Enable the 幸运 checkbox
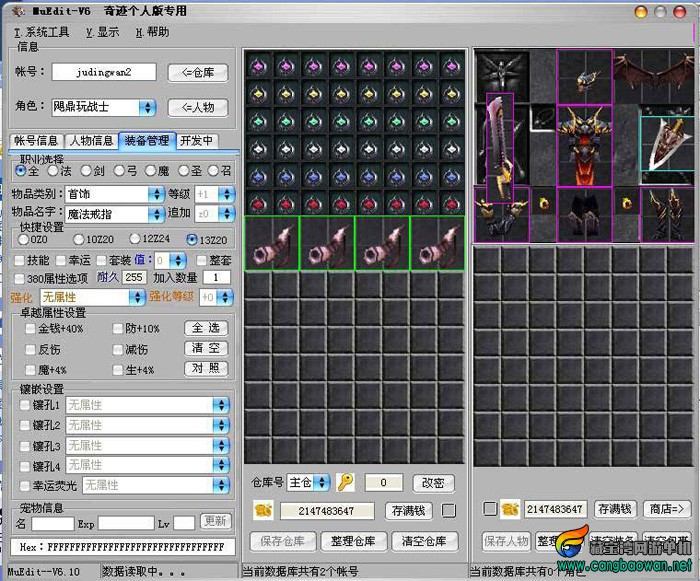 pos(61,260)
